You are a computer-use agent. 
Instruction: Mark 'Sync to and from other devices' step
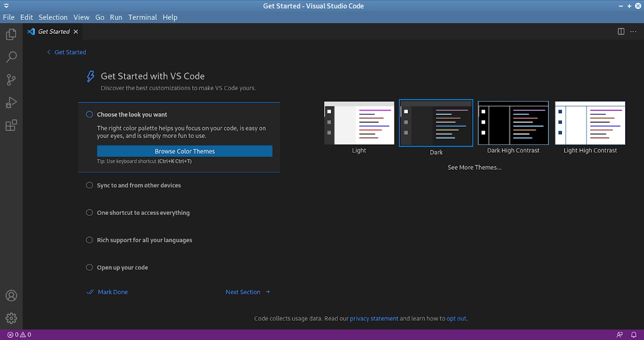[90, 185]
